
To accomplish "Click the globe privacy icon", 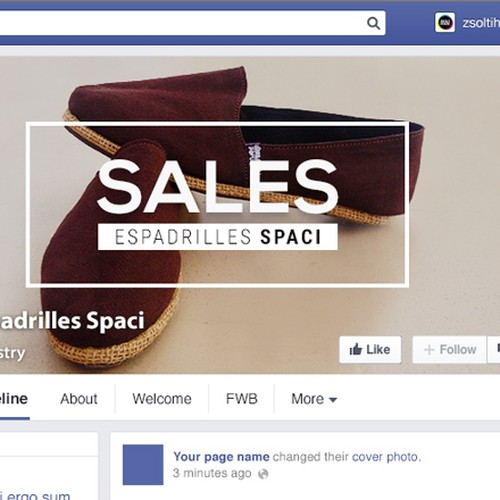I will (263, 474).
